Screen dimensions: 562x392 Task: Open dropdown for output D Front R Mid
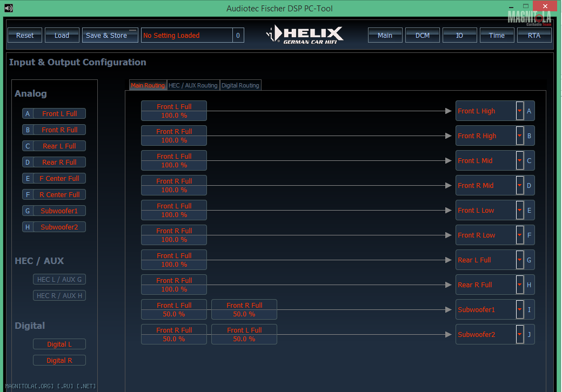[520, 185]
